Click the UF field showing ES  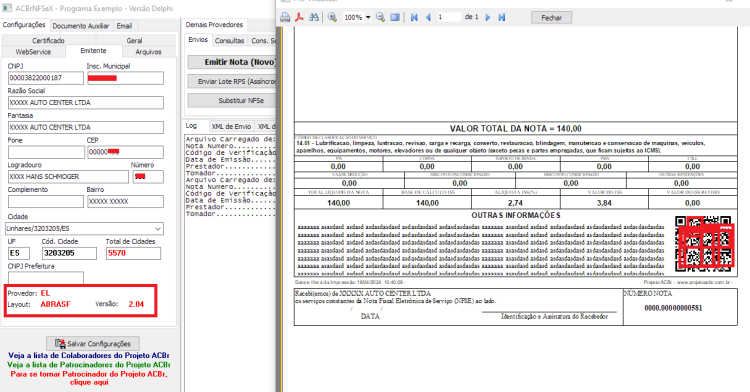point(19,253)
